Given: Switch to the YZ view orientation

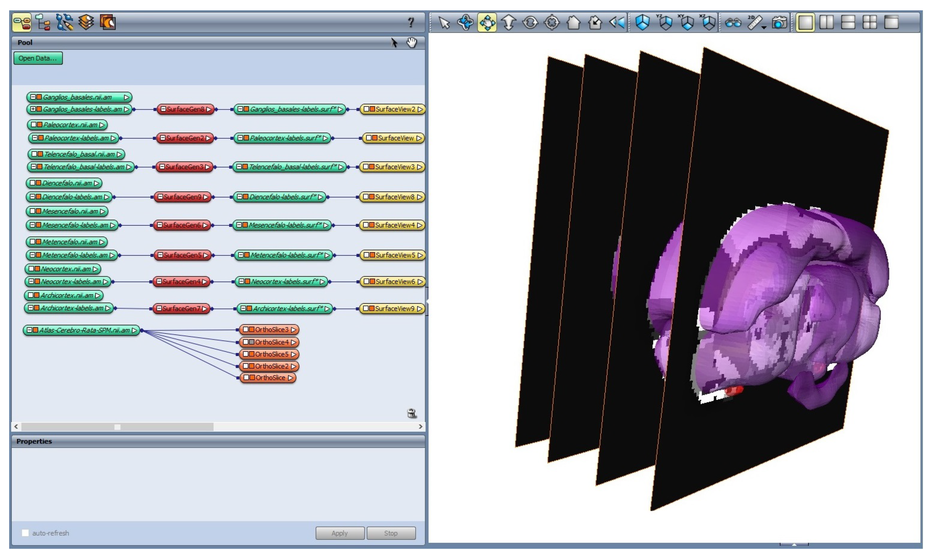Looking at the screenshot, I should pos(665,23).
